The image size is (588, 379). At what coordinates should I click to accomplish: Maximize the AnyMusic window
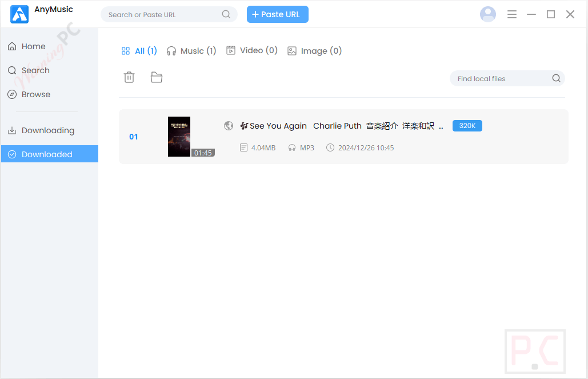pyautogui.click(x=550, y=14)
